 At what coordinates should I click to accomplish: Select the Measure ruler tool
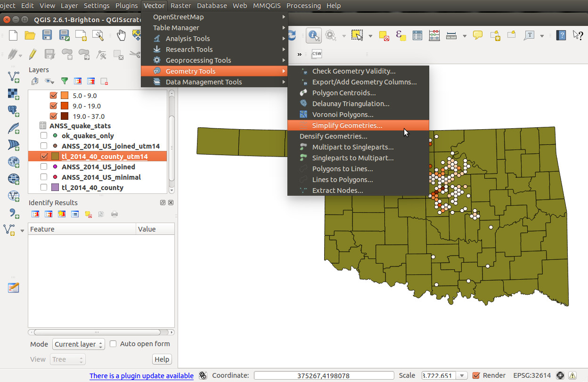(451, 35)
